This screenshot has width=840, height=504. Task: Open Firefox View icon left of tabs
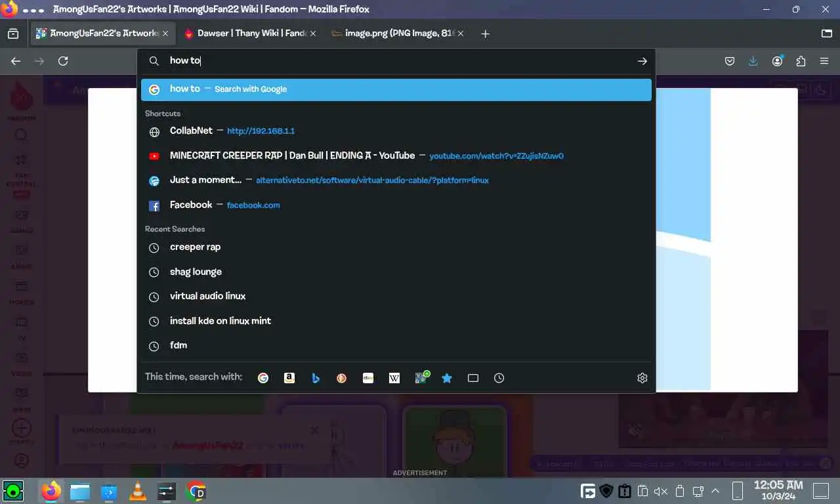[x=13, y=33]
